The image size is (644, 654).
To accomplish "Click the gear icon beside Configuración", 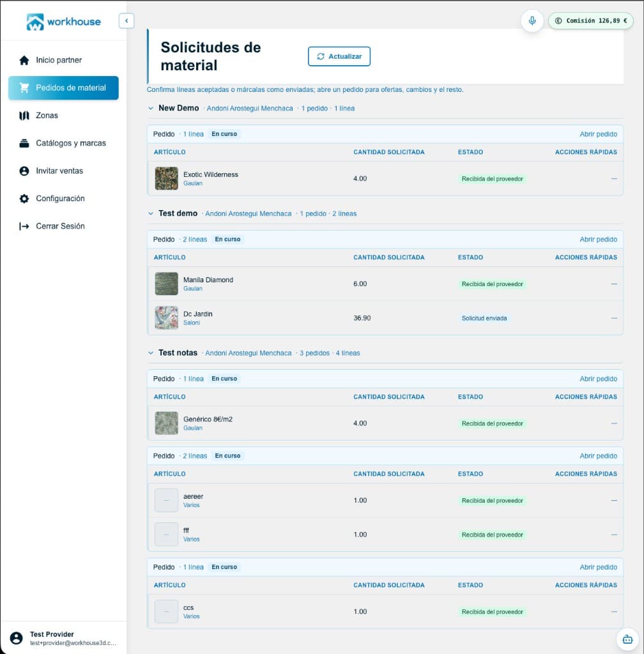I will tap(24, 199).
